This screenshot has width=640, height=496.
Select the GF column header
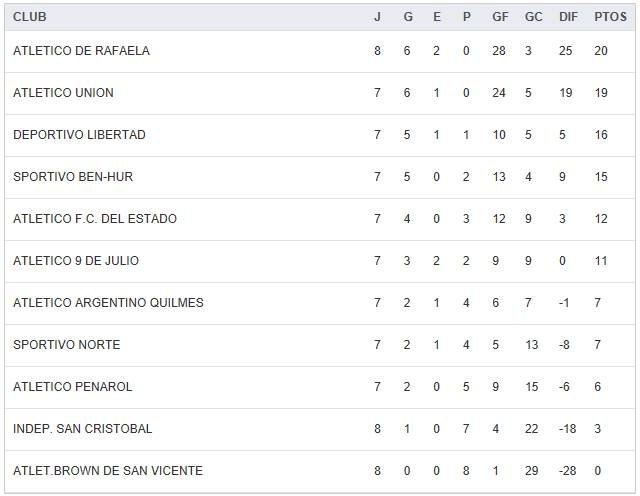pyautogui.click(x=500, y=17)
